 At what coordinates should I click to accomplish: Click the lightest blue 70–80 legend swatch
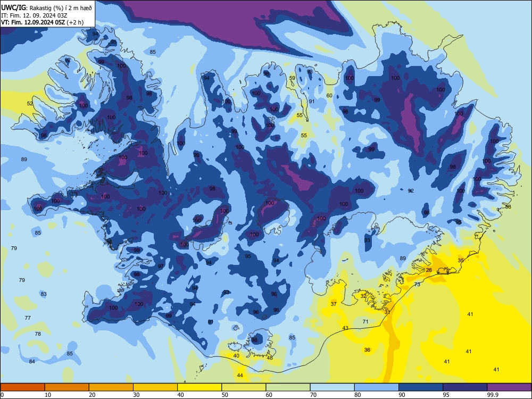[x=332, y=387]
